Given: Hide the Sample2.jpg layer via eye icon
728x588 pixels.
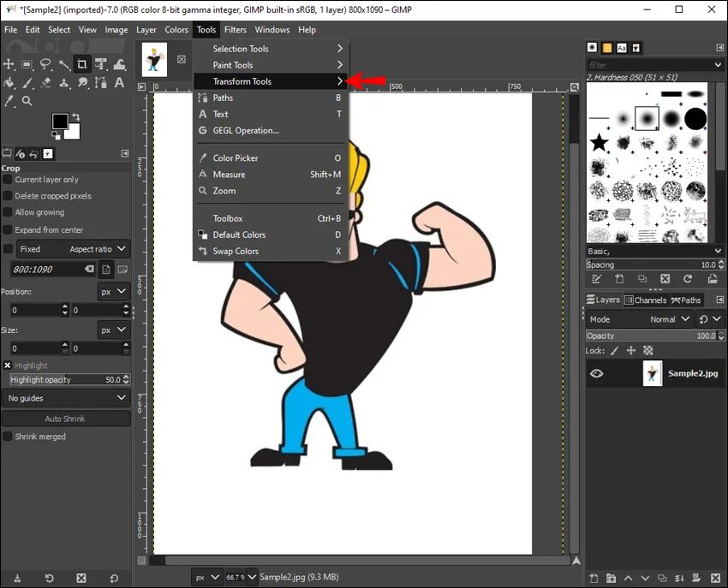Looking at the screenshot, I should [x=597, y=373].
